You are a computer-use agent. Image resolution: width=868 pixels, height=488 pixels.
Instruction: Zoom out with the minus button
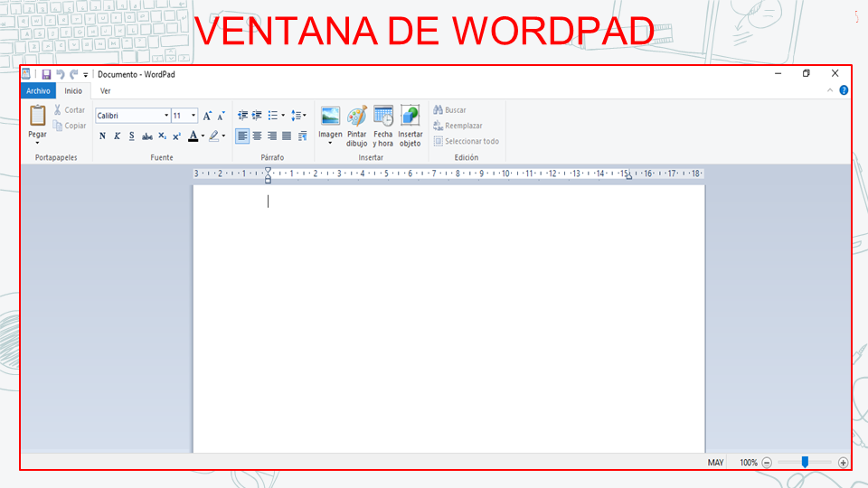point(767,463)
